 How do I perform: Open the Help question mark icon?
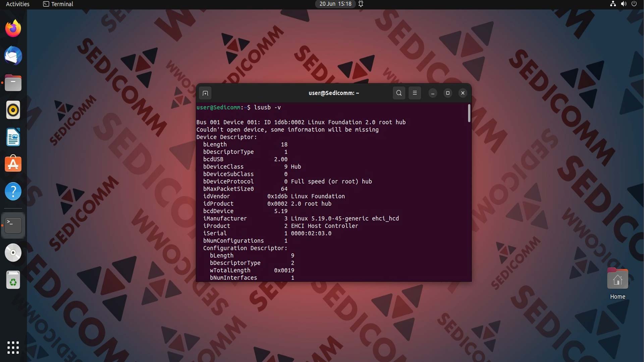pos(13,191)
